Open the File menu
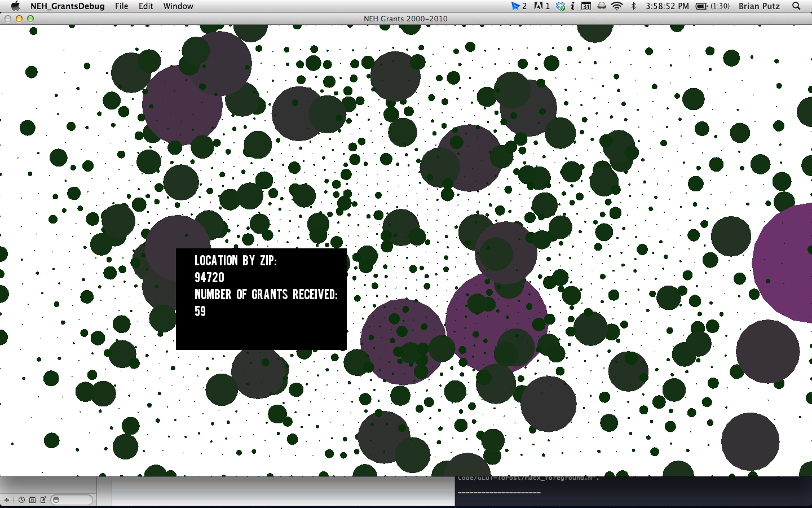 (x=121, y=6)
